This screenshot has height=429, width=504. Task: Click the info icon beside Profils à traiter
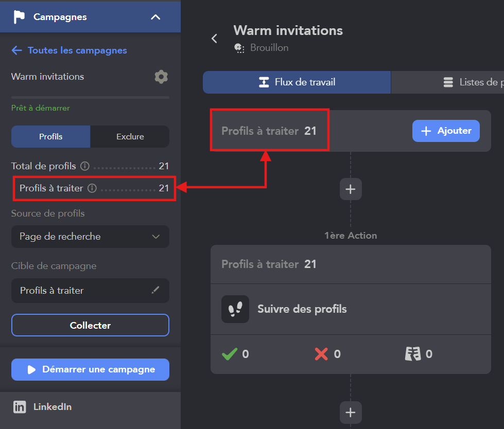[92, 188]
